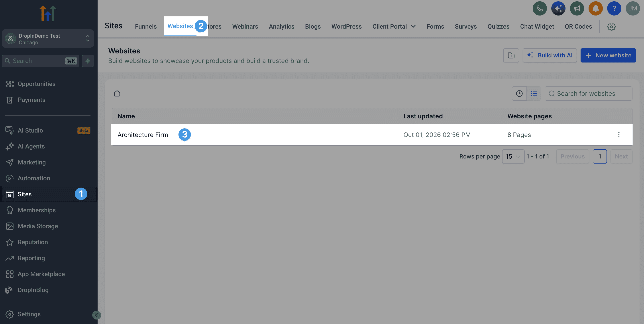Screen dimensions: 644x324
Task: Open the AI sparkle assistant icon
Action: [558, 8]
